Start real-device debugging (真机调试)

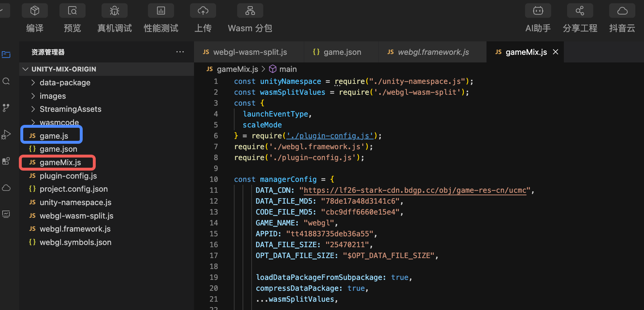(x=115, y=11)
